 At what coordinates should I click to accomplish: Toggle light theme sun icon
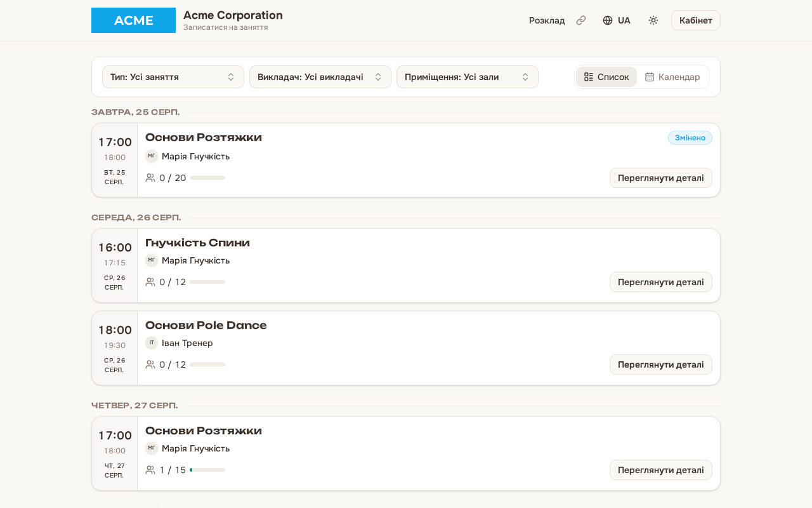(653, 20)
